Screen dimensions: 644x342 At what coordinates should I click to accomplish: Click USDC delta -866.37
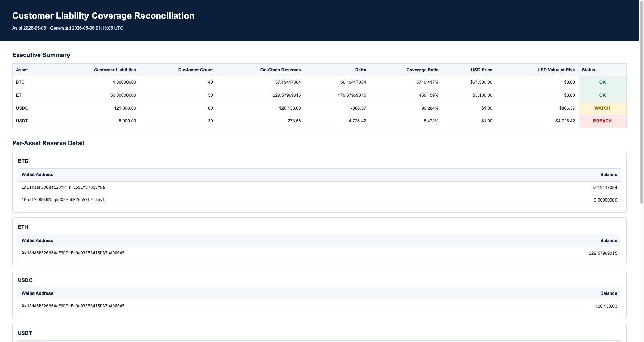[x=358, y=108]
